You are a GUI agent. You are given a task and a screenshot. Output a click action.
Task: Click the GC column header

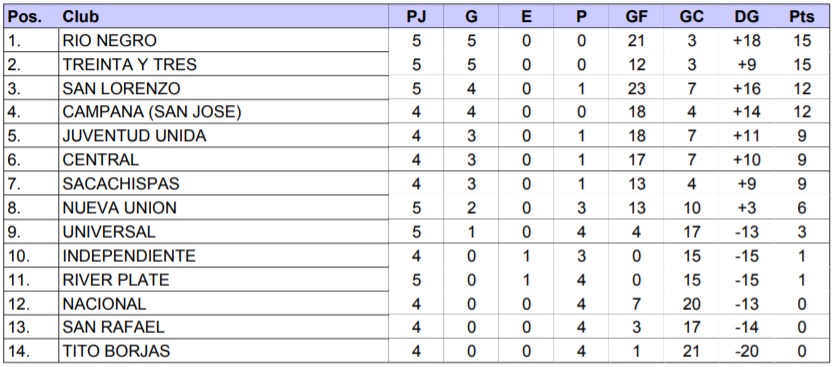(691, 16)
